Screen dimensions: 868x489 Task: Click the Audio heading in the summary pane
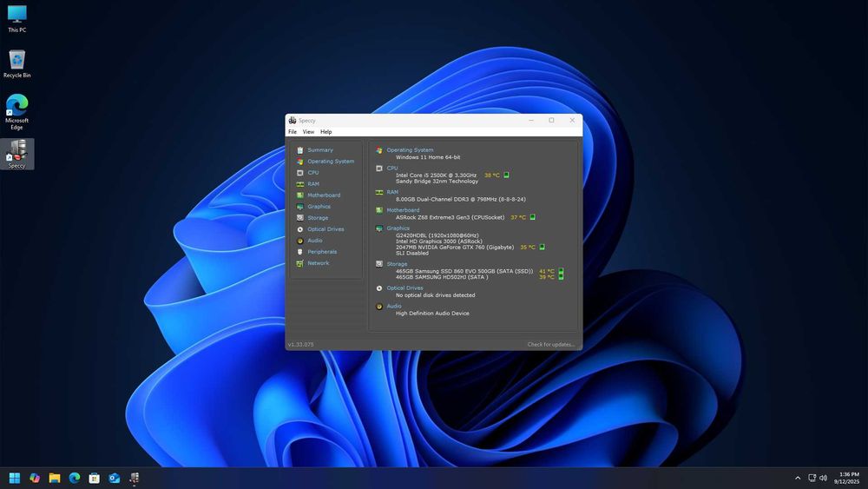[393, 307]
